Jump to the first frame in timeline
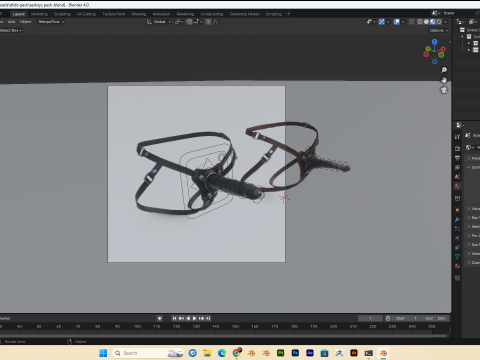Image resolution: width=480 pixels, height=360 pixels. pos(174,318)
